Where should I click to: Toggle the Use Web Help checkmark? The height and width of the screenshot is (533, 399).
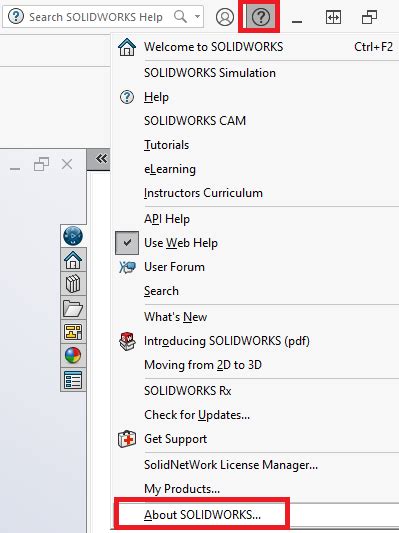127,243
